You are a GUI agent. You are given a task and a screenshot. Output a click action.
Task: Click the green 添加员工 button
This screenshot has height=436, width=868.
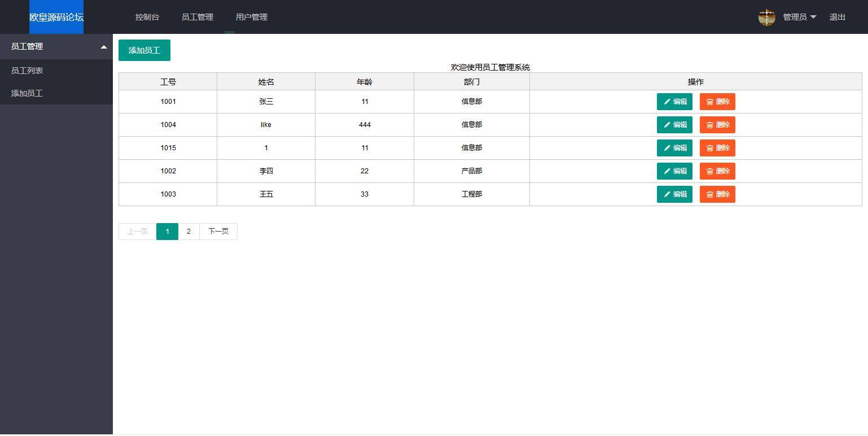[144, 50]
